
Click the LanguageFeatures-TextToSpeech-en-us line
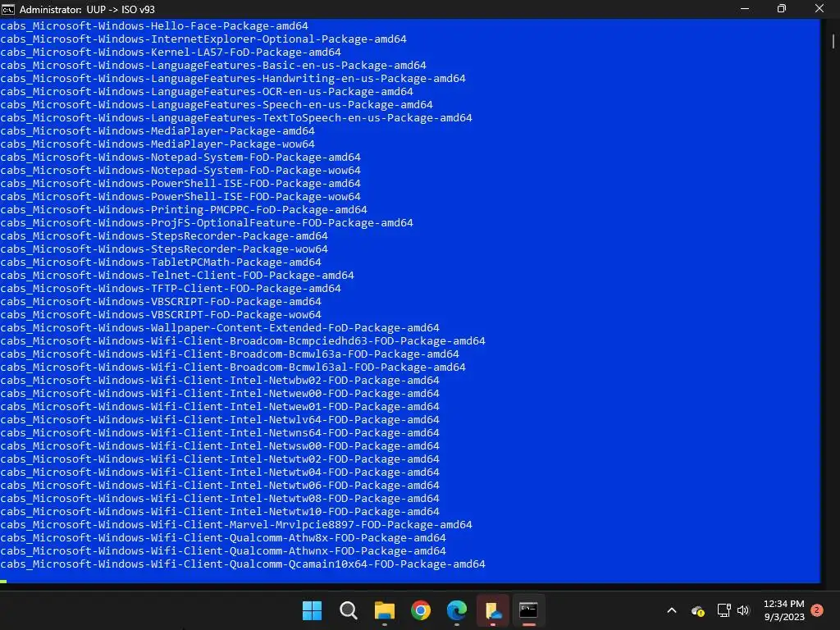[x=236, y=118]
